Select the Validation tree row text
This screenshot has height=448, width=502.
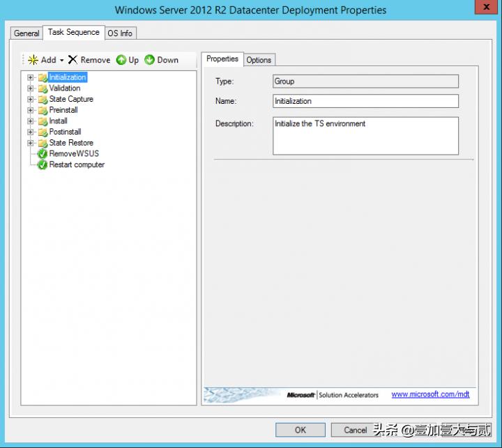pos(65,88)
